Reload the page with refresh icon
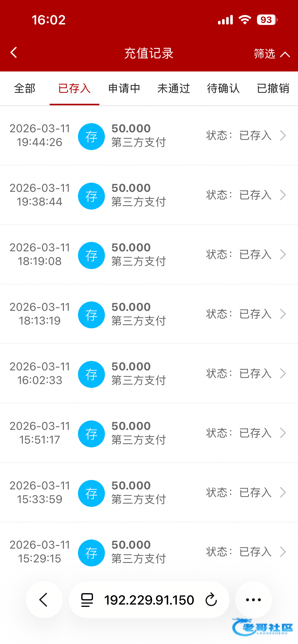 pyautogui.click(x=211, y=600)
